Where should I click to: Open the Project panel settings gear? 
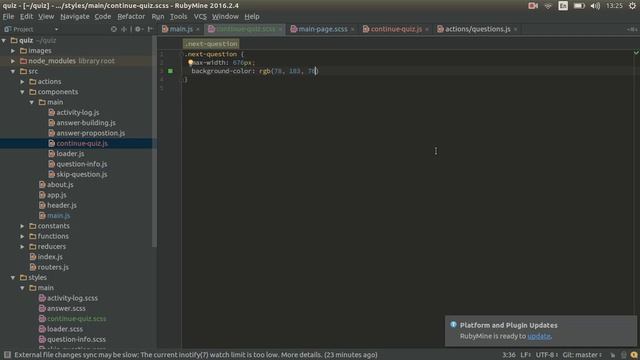tap(138, 29)
